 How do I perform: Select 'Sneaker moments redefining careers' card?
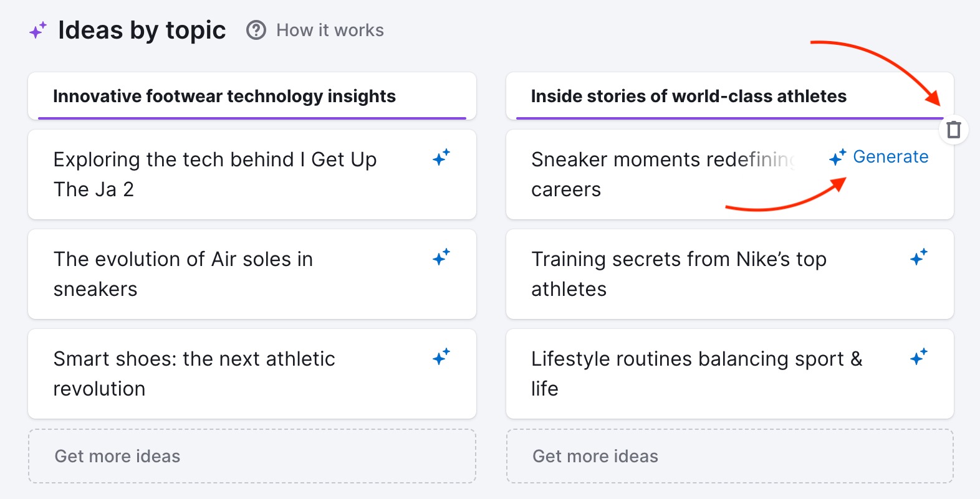(730, 174)
